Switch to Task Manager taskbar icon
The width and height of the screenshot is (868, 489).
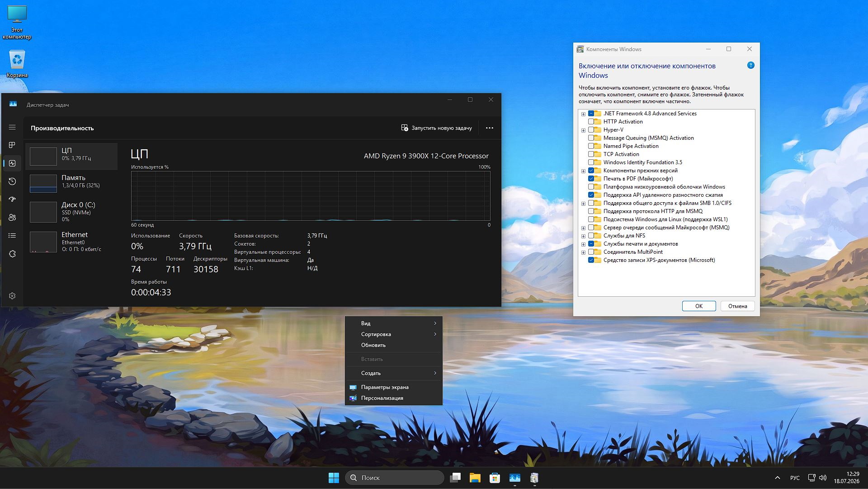coord(514,478)
